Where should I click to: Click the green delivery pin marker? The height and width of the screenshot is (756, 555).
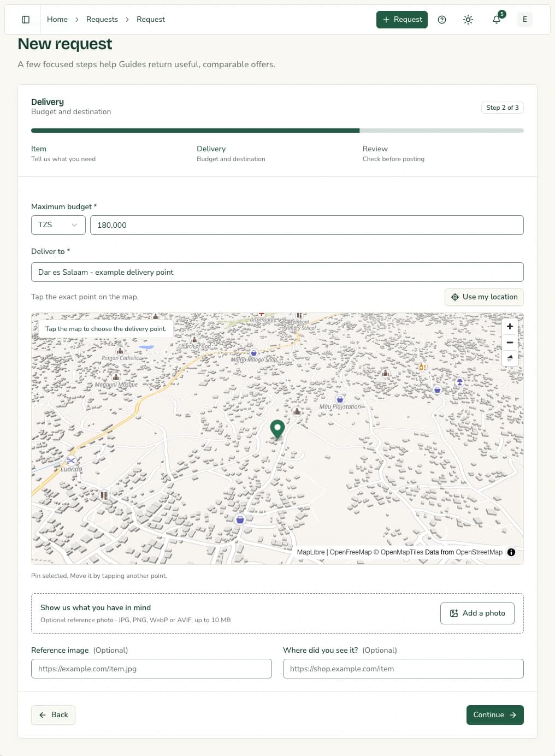pyautogui.click(x=277, y=430)
